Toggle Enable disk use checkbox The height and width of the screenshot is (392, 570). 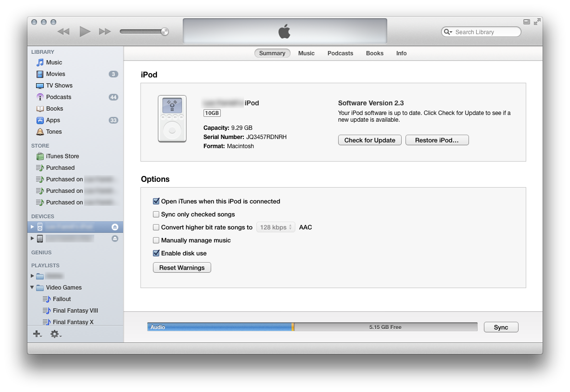click(156, 253)
